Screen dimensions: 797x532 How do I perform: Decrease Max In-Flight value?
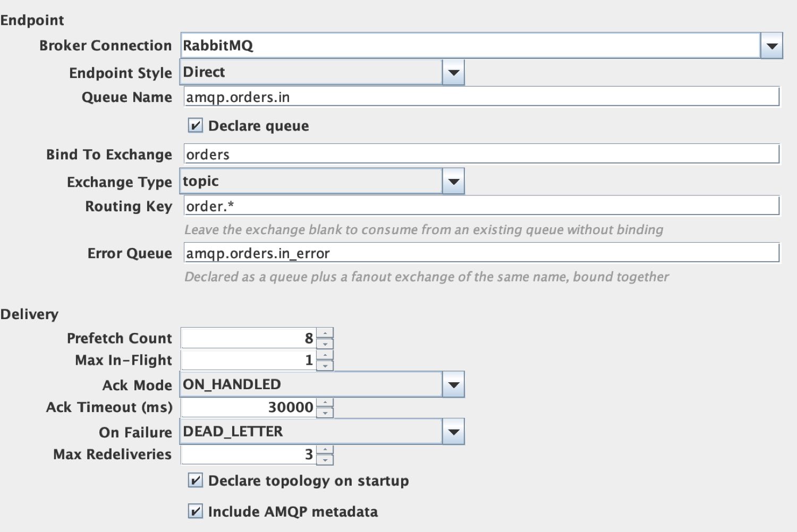(x=325, y=365)
